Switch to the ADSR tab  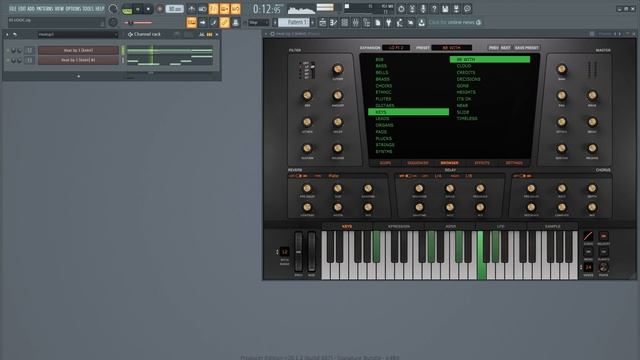[x=451, y=226]
